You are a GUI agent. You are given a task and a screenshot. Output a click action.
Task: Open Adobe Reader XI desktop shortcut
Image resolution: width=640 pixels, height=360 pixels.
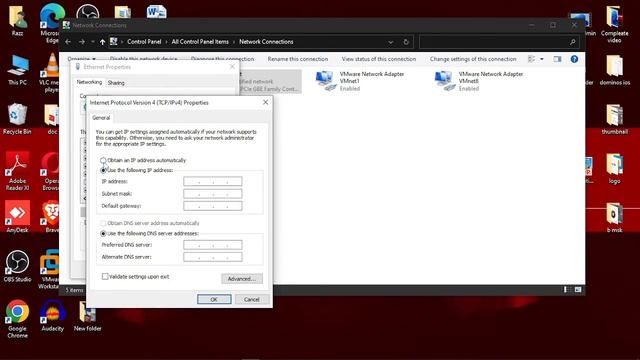point(17,171)
